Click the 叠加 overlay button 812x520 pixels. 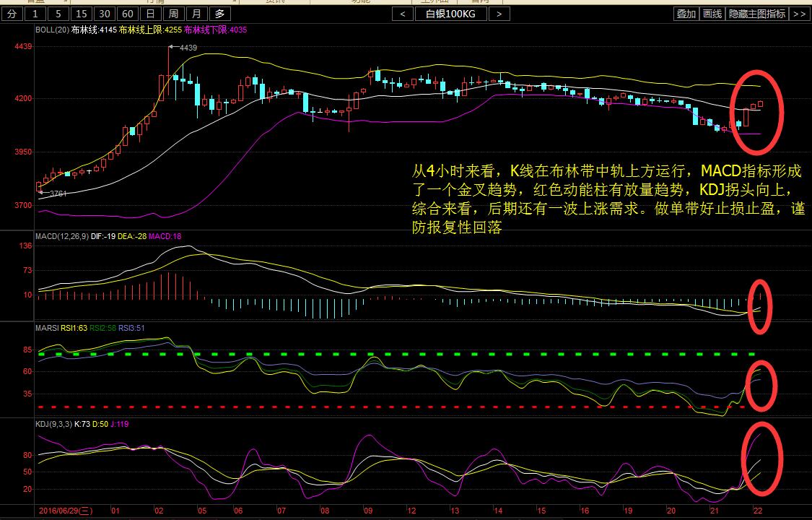coord(686,14)
